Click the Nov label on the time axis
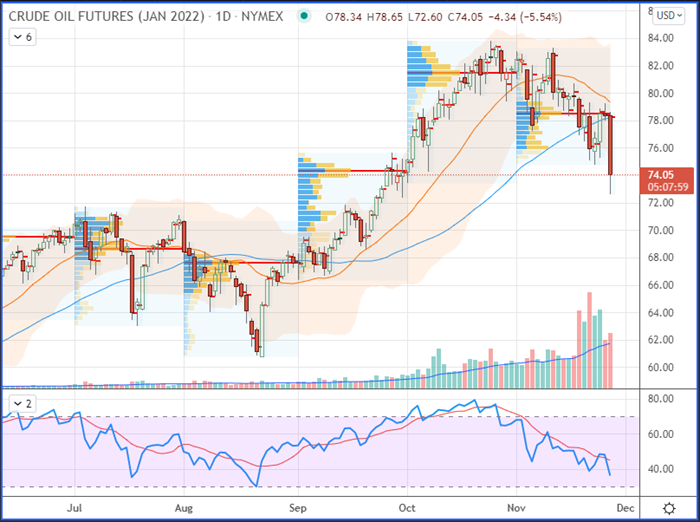Viewport: 700px width, 522px height. click(x=516, y=508)
